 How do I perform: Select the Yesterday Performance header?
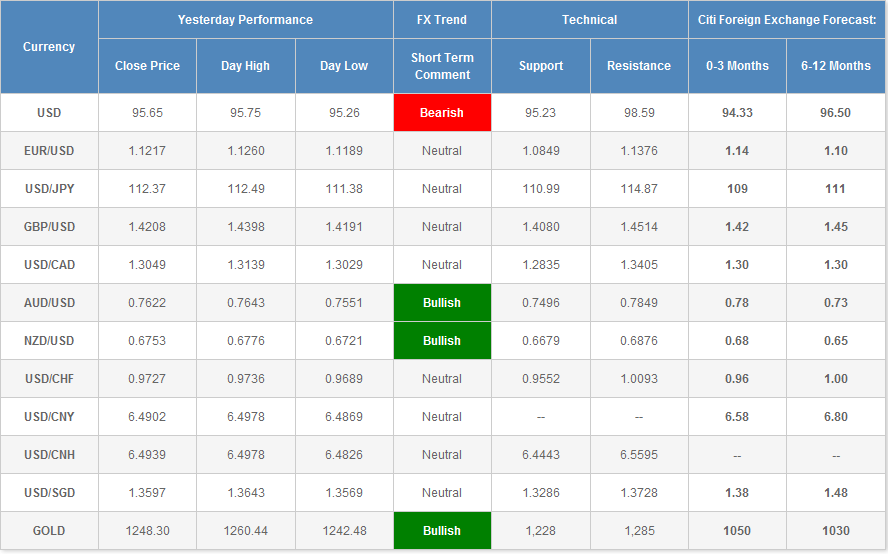coord(245,20)
